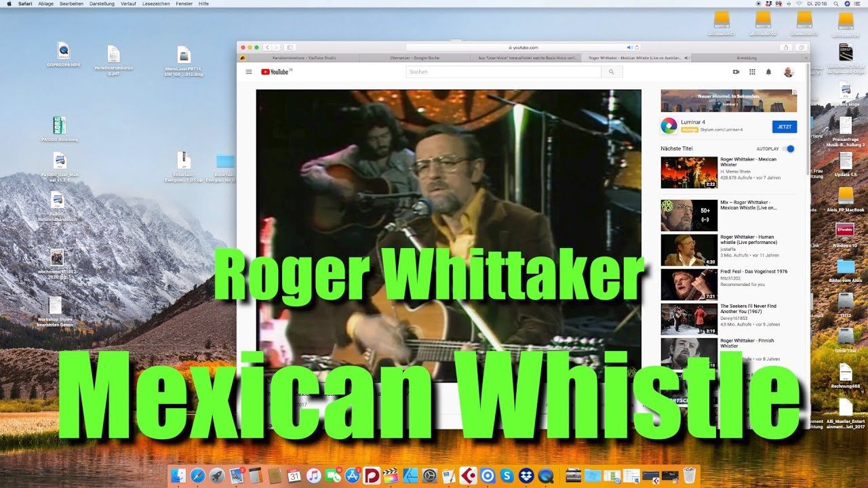Screen dimensions: 868x488
Task: Open Finder in the Dock
Action: [179, 476]
